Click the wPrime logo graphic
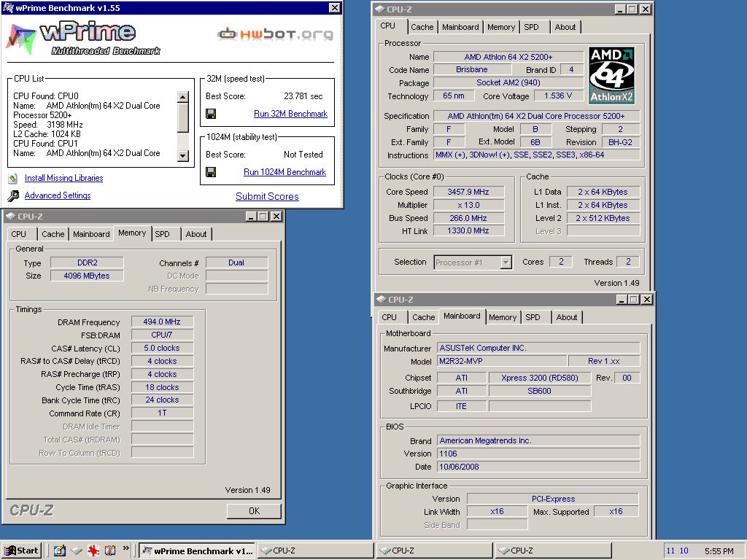Viewport: 747px width, 560px height. click(x=84, y=38)
